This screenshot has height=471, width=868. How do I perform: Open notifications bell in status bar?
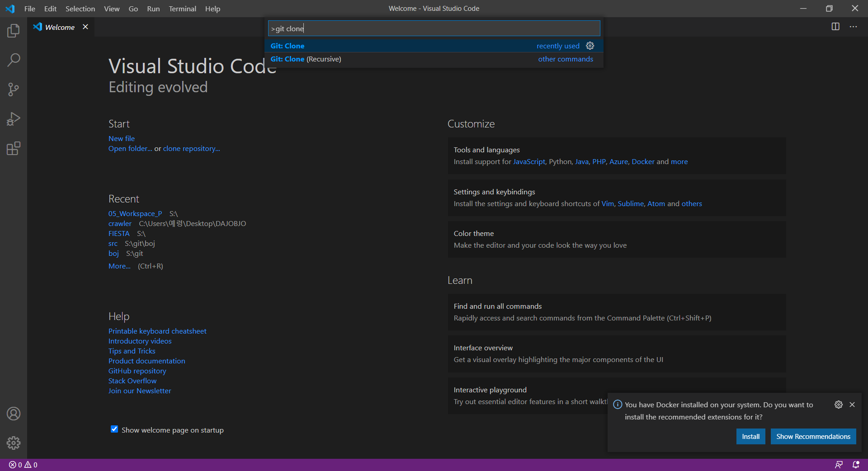856,465
